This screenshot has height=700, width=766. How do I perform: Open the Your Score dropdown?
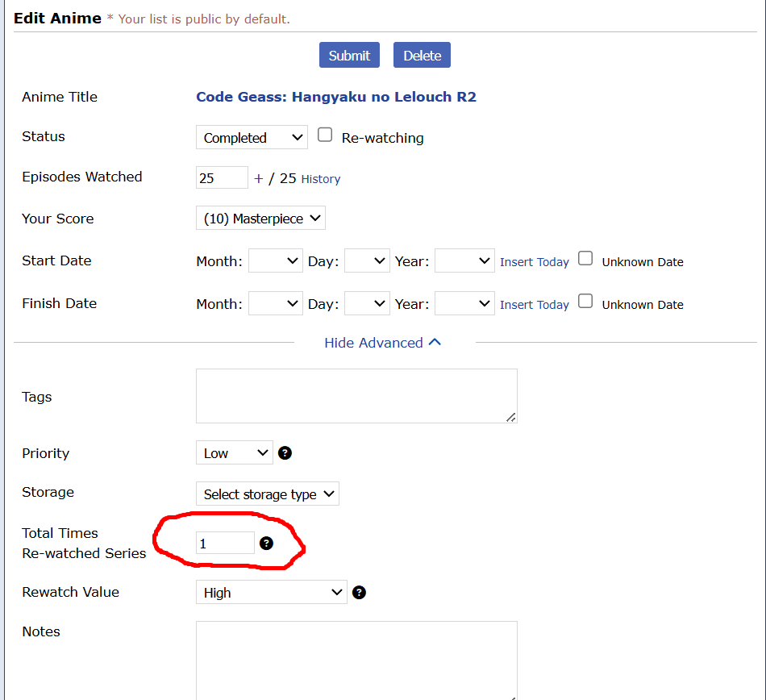point(260,218)
